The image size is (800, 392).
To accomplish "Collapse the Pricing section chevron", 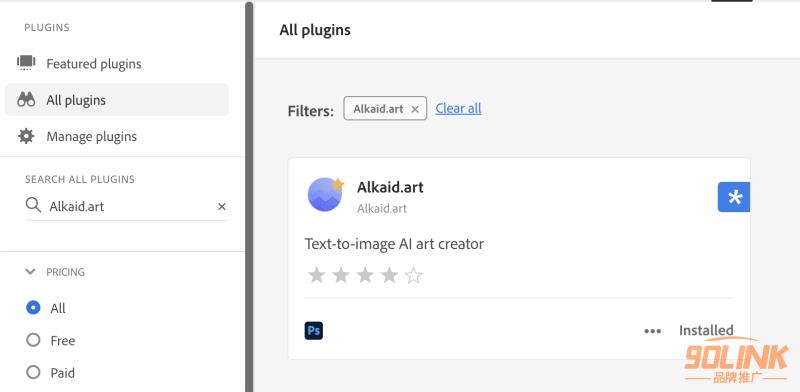I will pyautogui.click(x=30, y=272).
